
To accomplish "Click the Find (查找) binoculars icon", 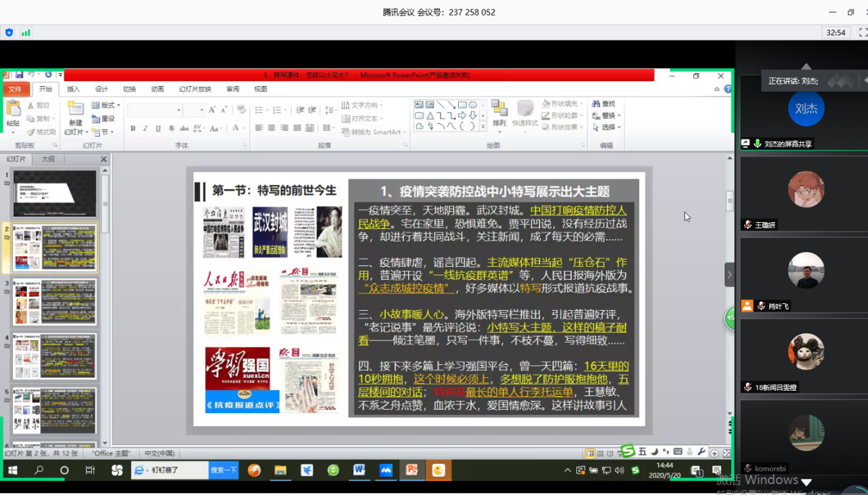I will (597, 104).
